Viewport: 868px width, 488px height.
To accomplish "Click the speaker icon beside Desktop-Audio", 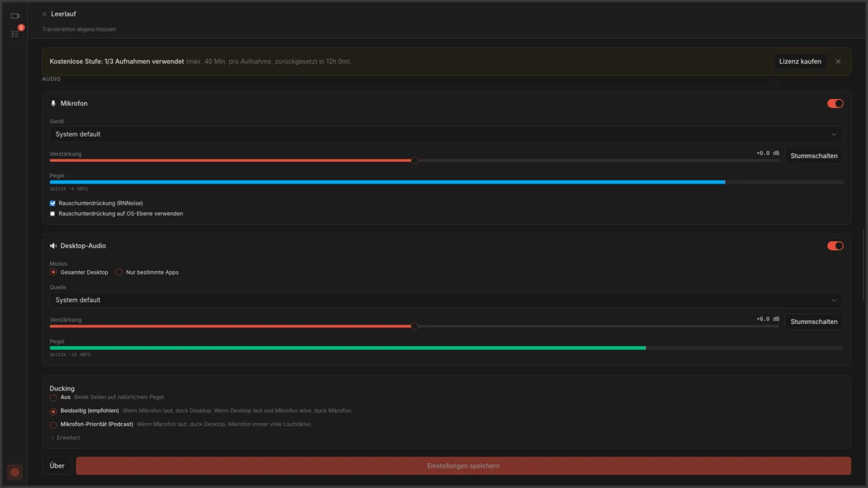I will pyautogui.click(x=54, y=246).
